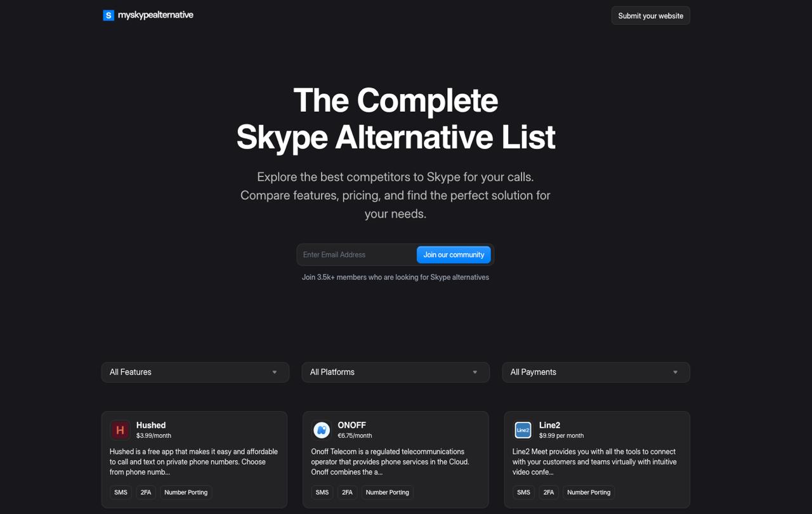Click The Complete Skype Alternative List heading
The image size is (812, 514).
click(x=395, y=119)
